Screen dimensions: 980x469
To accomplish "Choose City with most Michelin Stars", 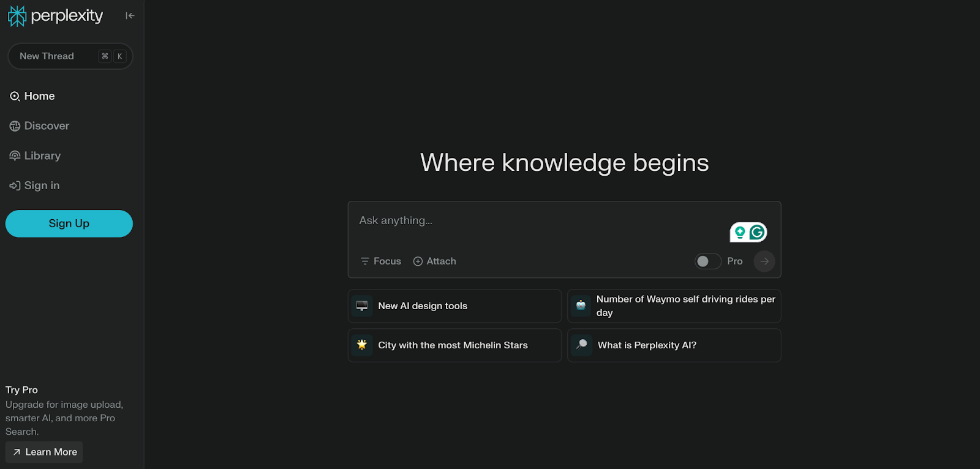I will 454,345.
